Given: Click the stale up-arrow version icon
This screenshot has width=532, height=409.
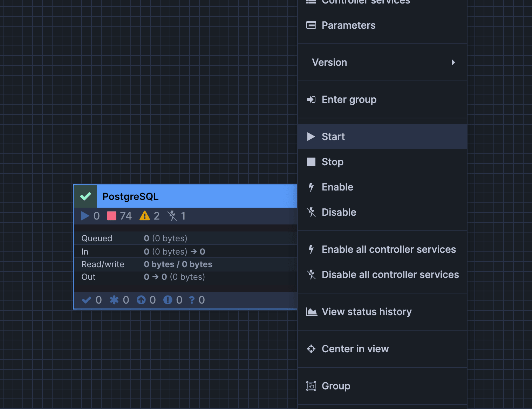Looking at the screenshot, I should pyautogui.click(x=141, y=300).
